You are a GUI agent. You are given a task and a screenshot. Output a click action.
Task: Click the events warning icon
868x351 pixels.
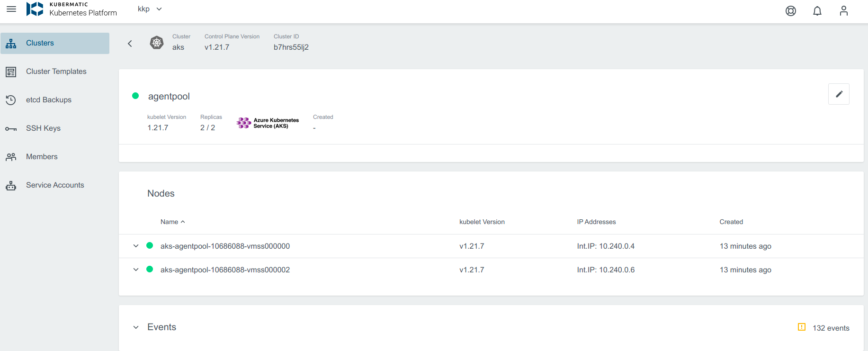coord(801,327)
